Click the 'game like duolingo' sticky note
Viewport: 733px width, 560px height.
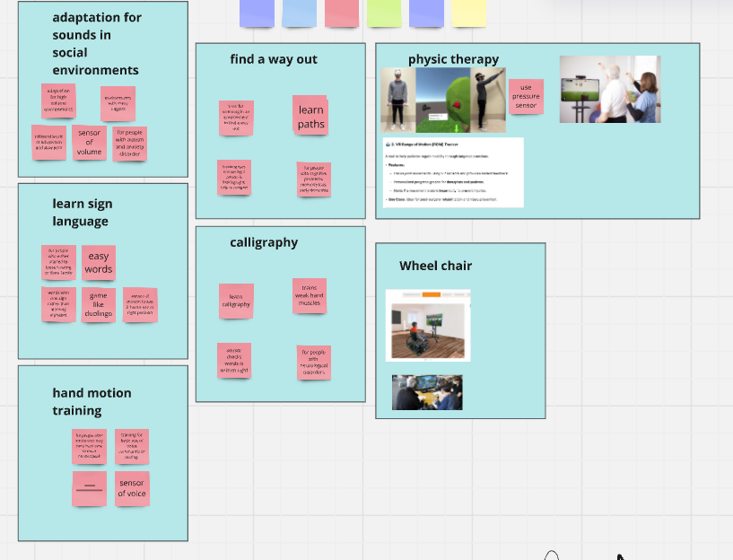pos(99,305)
